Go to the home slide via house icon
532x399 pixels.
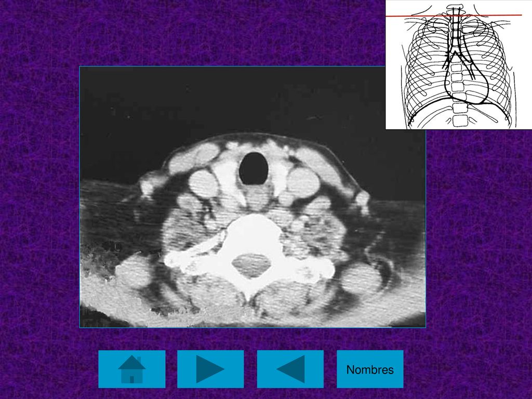132,369
